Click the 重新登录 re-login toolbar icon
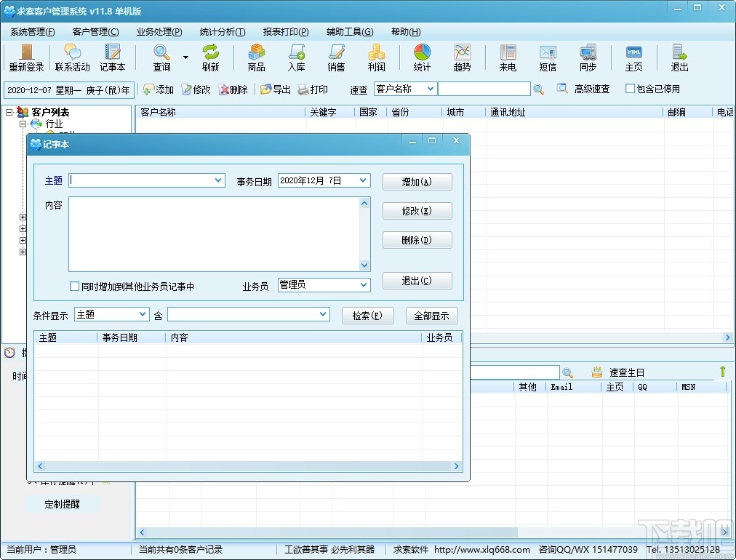736x560 pixels. click(26, 57)
